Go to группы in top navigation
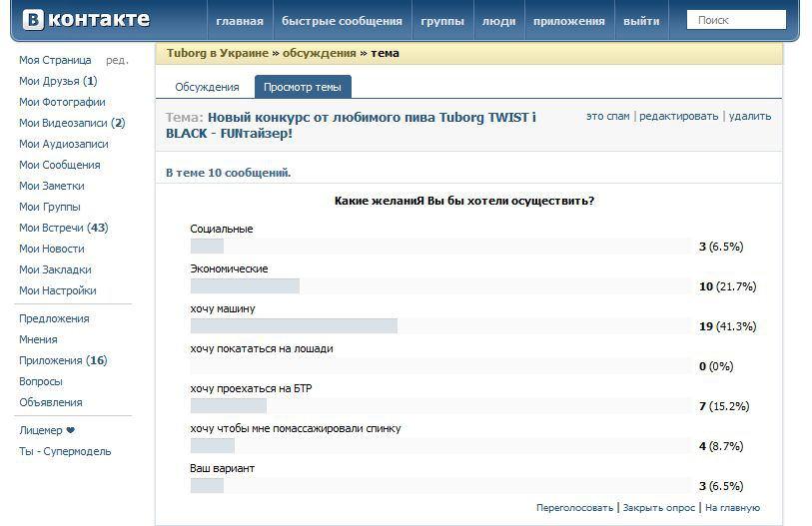Viewport: 812px width, 526px height. coord(442,21)
